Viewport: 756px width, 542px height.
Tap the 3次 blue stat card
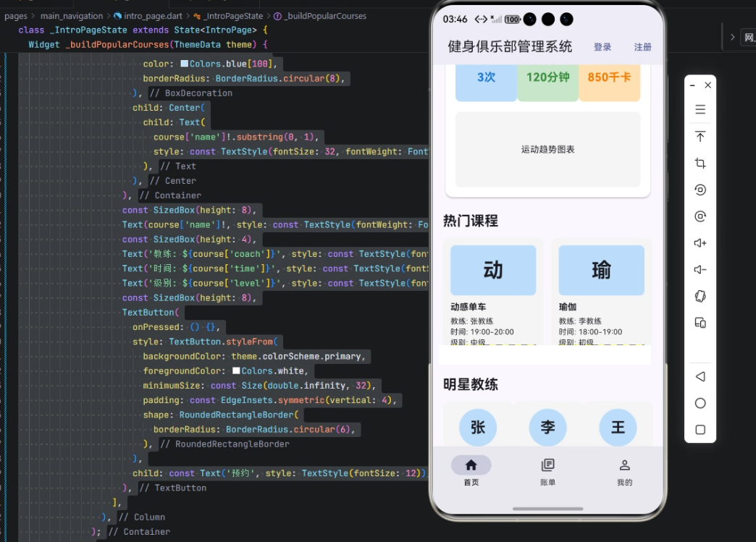pyautogui.click(x=486, y=83)
